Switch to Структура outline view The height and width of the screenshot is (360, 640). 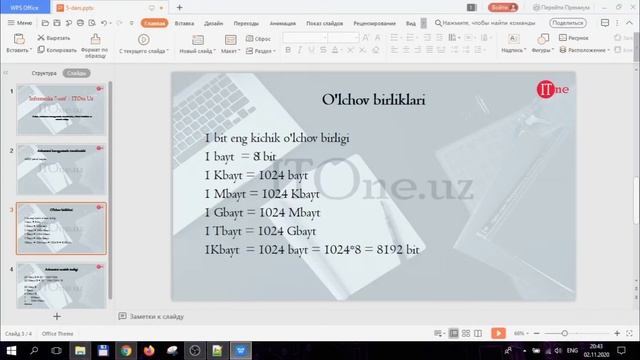pyautogui.click(x=44, y=73)
